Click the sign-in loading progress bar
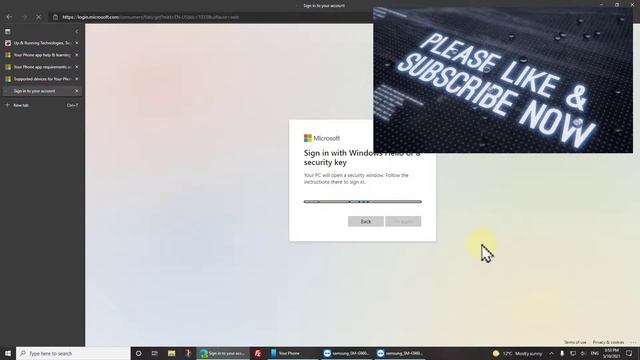Screen dimensions: 640x360 [362, 202]
